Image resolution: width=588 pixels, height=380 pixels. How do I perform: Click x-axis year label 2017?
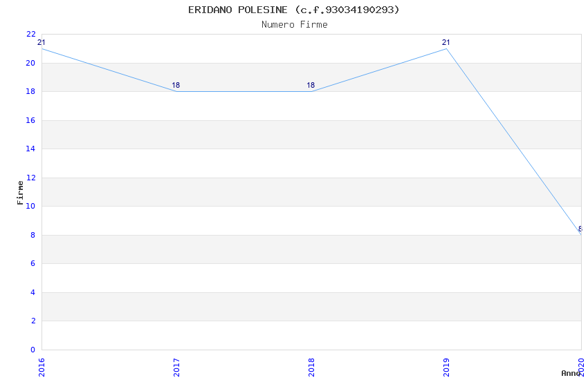click(x=176, y=368)
